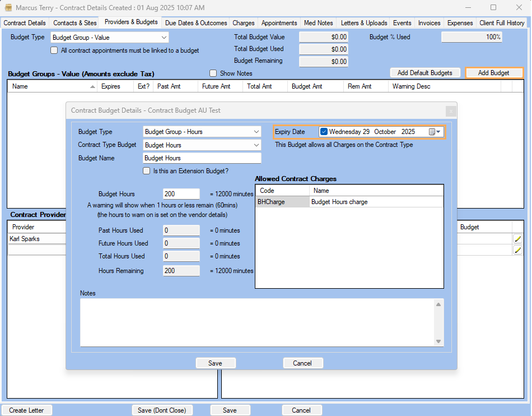Screen dimensions: 532x416
Task: Open the Expiry Date calendar picker icon
Action: (x=432, y=132)
